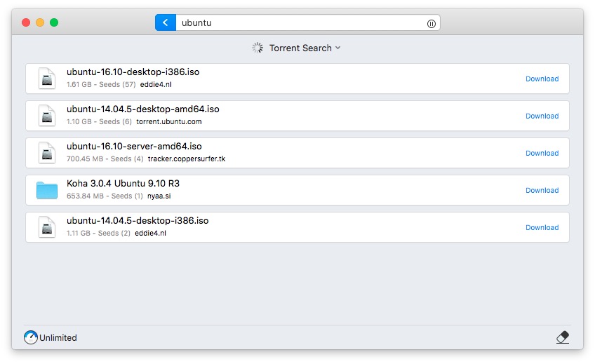Download ubuntu-14.04.5-desktop-i386.iso from eddie4.nl
Image resolution: width=595 pixels, height=364 pixels.
pos(542,228)
